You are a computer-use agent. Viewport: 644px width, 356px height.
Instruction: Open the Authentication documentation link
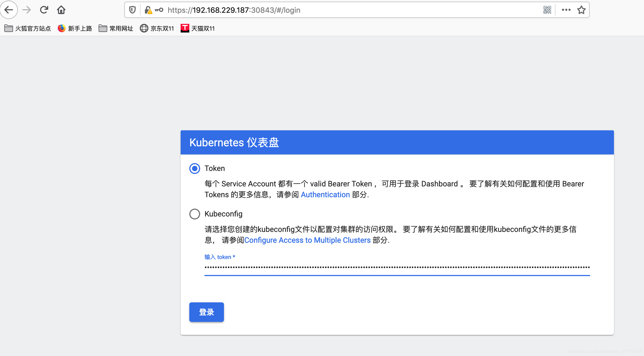325,195
